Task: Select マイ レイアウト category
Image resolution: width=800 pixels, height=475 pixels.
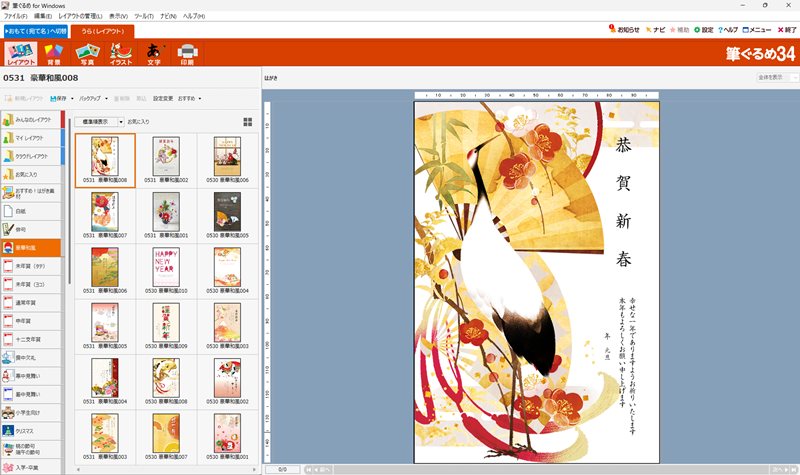Action: click(31, 138)
